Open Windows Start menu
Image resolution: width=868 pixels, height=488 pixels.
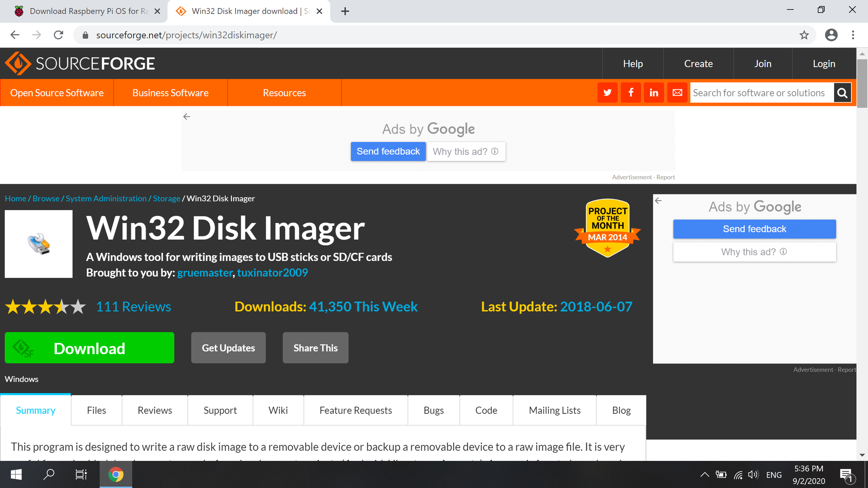[x=16, y=474]
